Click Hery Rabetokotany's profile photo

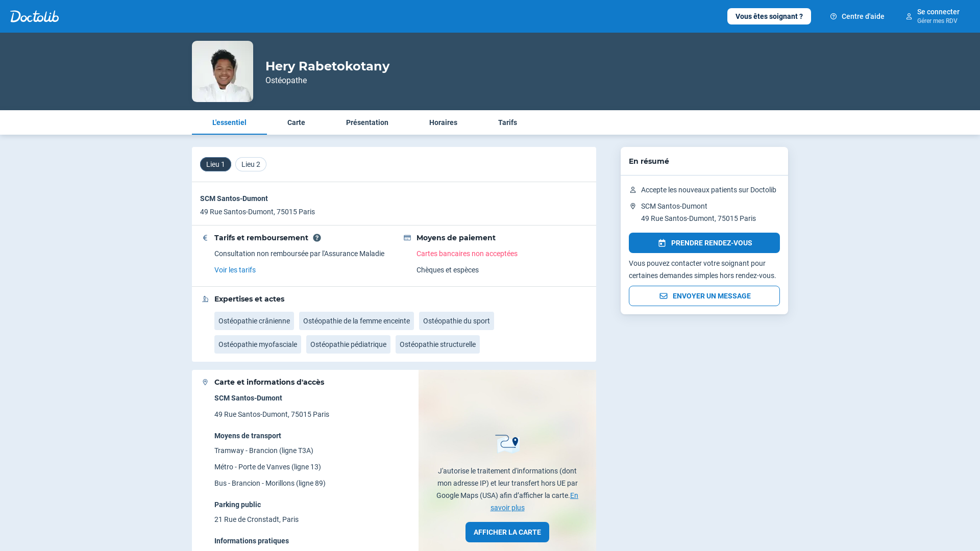(x=223, y=71)
